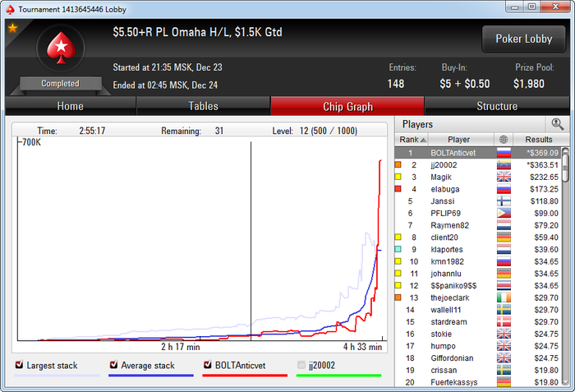Screen dimensions: 575x392
Task: Select player row $$paniko9$$
Action: point(478,285)
